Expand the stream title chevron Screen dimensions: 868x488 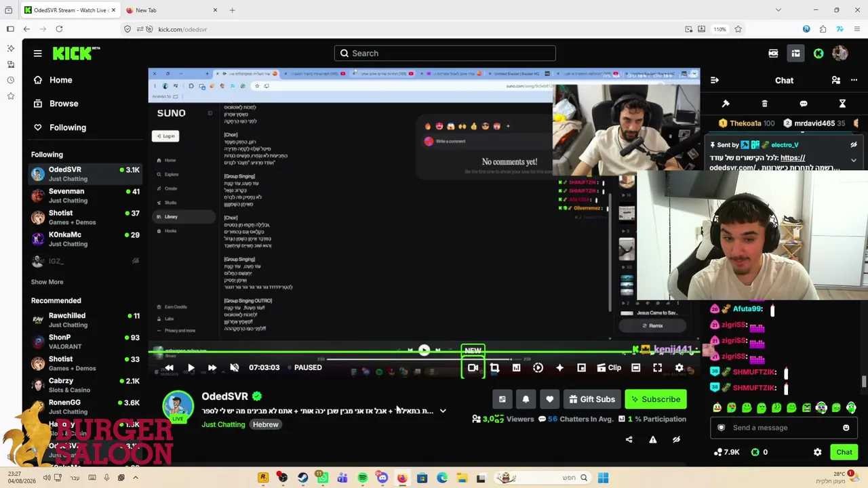click(443, 411)
